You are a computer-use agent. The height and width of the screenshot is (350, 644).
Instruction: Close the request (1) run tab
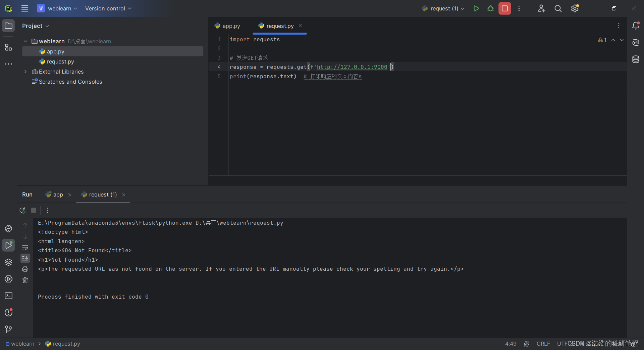[x=124, y=195]
